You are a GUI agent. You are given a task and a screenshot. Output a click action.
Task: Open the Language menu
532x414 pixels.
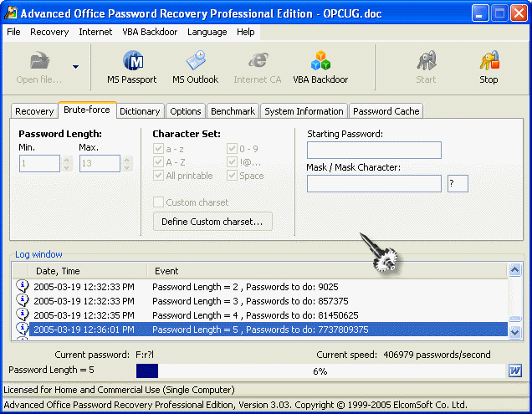click(207, 32)
